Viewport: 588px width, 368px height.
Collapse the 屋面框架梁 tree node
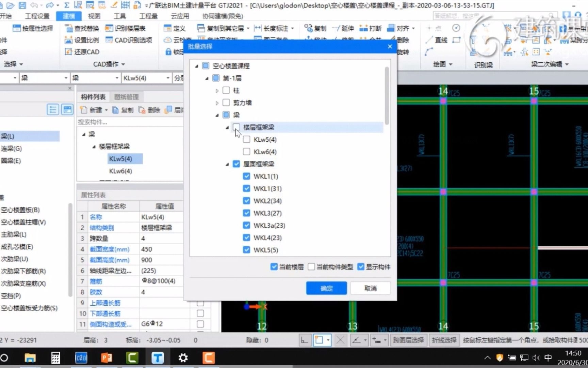point(227,164)
